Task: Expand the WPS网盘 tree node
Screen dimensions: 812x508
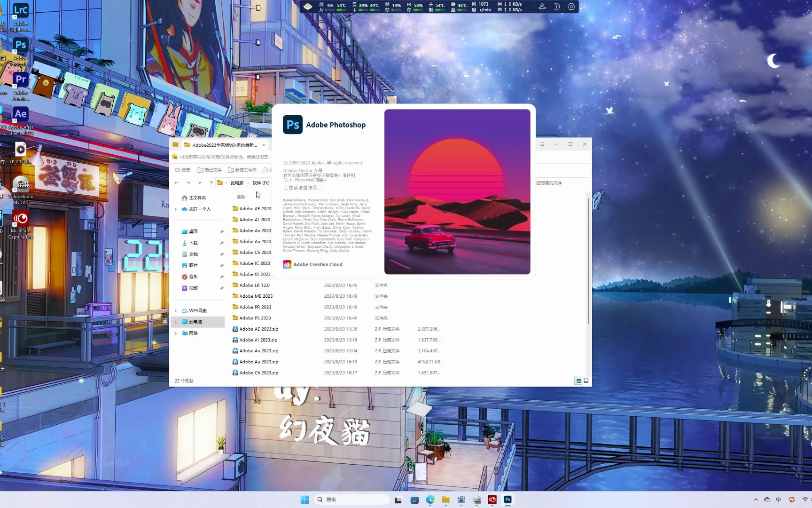Action: coord(176,311)
